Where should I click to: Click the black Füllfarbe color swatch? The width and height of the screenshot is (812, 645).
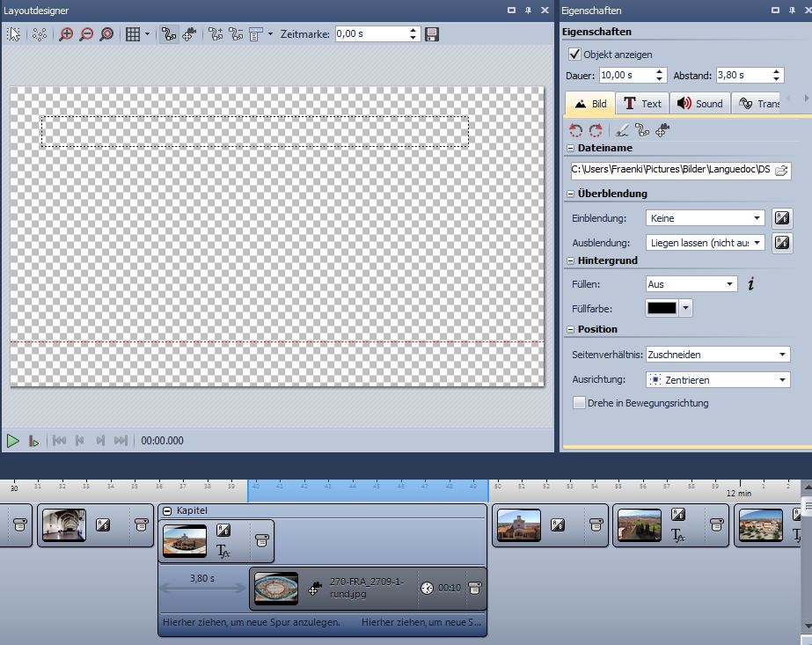point(662,308)
